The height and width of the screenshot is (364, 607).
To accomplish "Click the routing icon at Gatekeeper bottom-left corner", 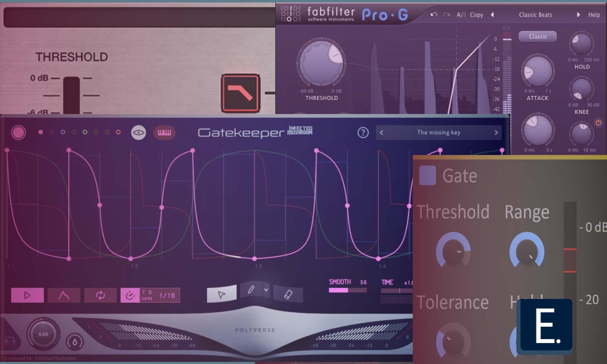I will 10,341.
